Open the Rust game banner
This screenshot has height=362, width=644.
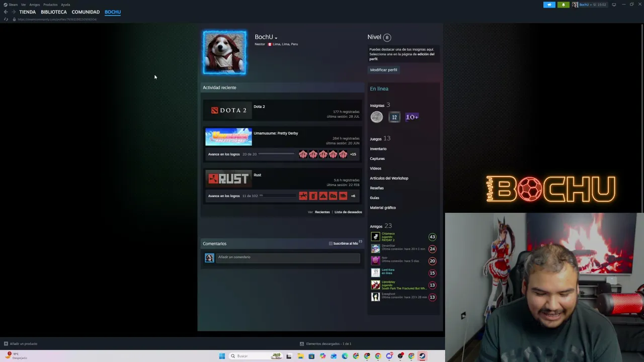(228, 178)
